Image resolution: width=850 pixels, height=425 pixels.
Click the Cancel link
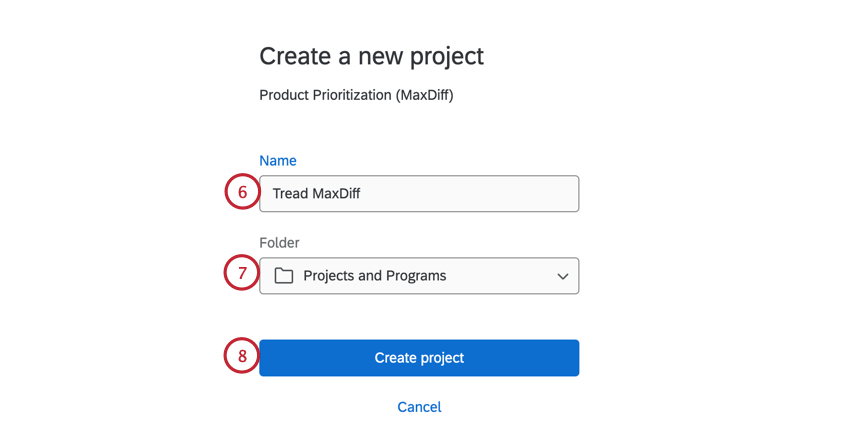click(419, 407)
